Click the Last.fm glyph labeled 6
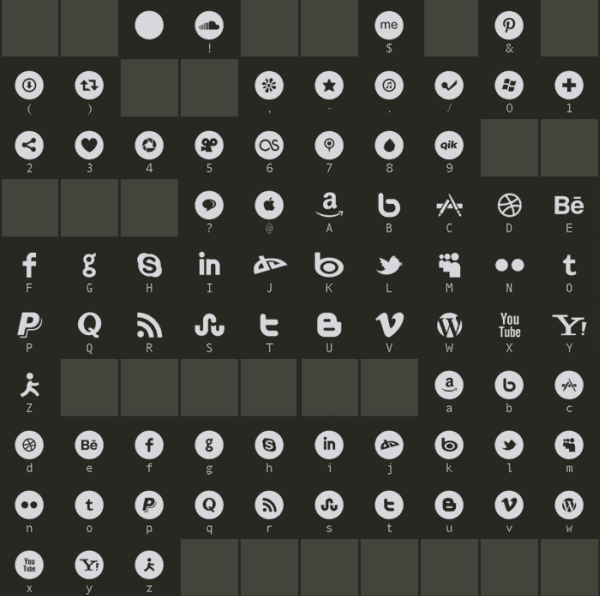Viewport: 600px width, 596px height. pos(269,145)
